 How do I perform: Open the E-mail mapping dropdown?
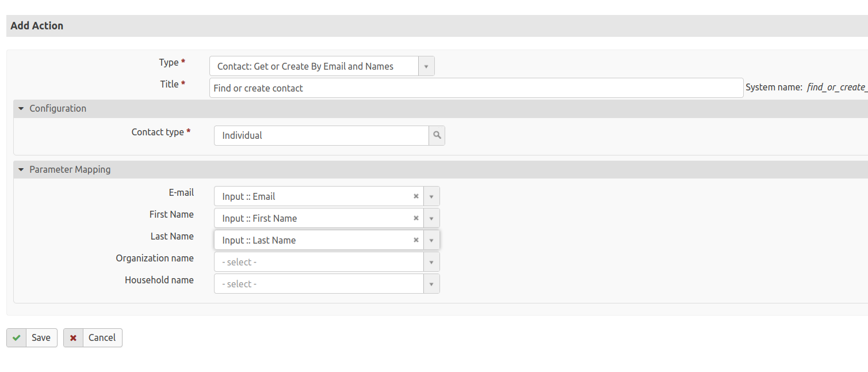(x=431, y=196)
